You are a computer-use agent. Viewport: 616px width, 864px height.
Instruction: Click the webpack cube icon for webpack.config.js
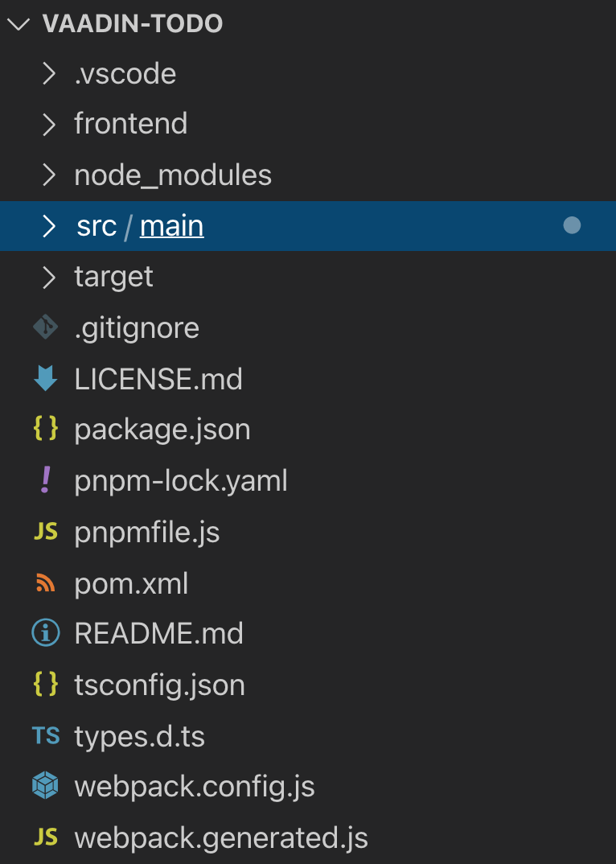[47, 787]
